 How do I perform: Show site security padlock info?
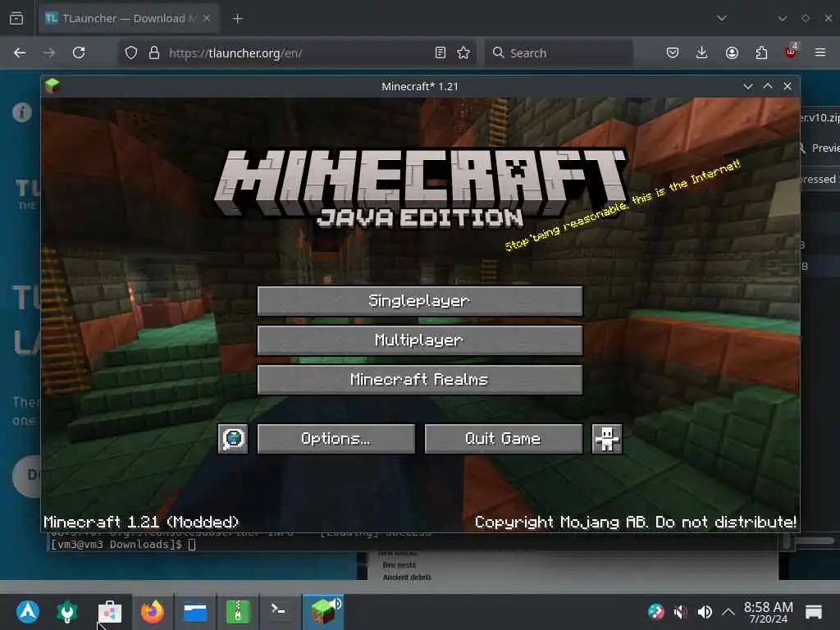tap(154, 52)
